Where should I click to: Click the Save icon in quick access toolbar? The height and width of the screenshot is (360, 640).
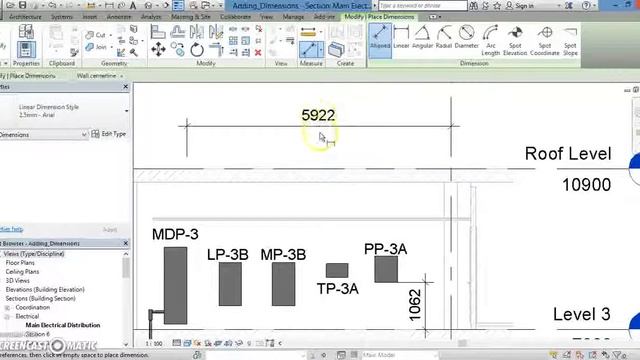point(23,5)
